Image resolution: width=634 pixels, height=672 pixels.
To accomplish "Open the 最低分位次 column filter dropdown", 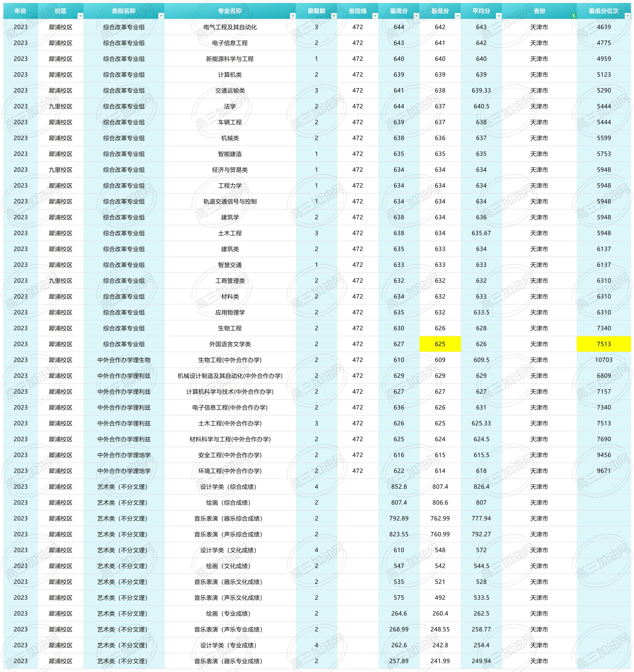I will point(628,16).
